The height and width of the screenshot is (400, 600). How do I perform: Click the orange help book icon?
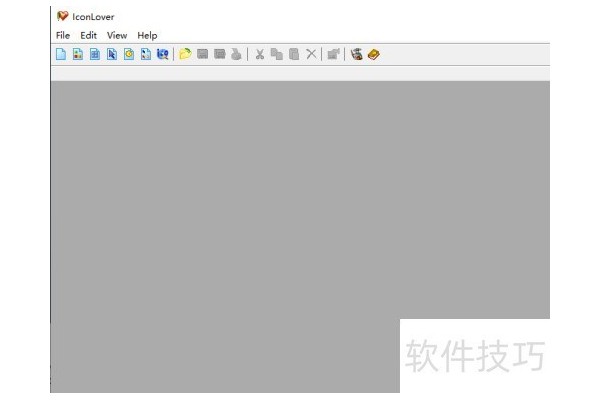tap(373, 54)
